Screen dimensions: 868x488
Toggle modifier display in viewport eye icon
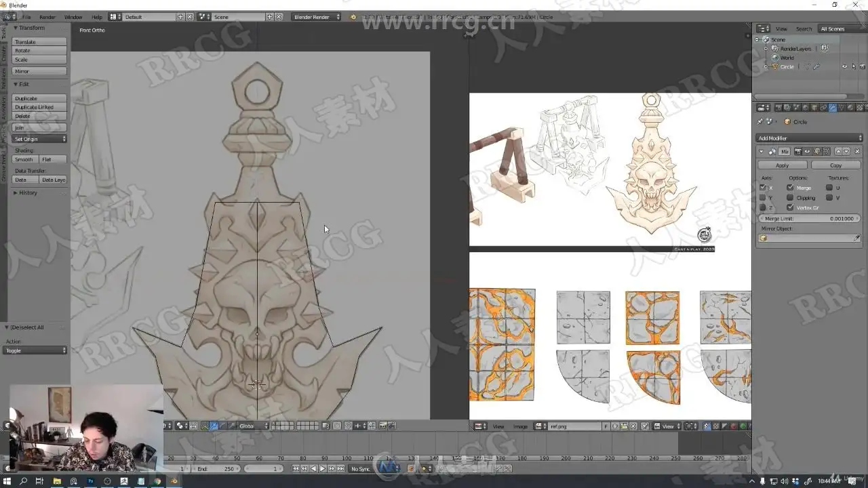(x=807, y=151)
